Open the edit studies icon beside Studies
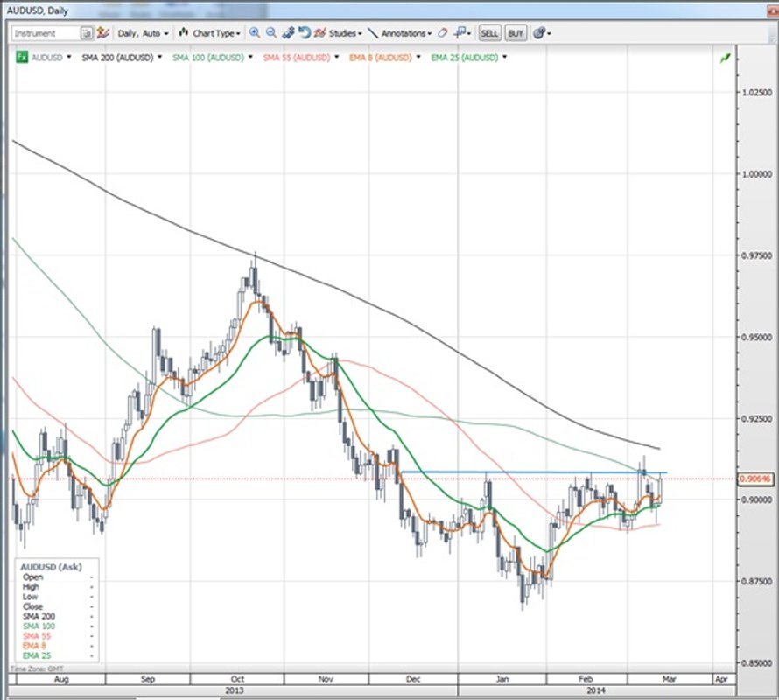Screen dimensions: 779x700 pyautogui.click(x=320, y=33)
